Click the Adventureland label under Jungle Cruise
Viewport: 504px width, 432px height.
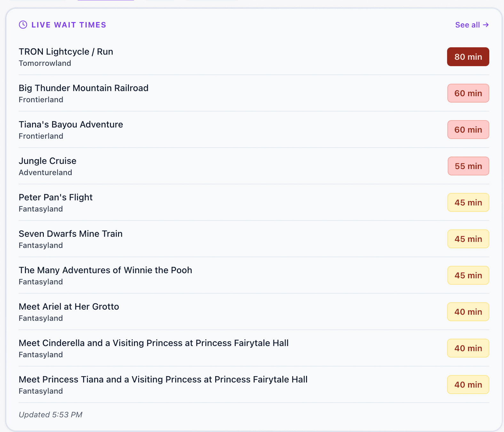(x=45, y=173)
